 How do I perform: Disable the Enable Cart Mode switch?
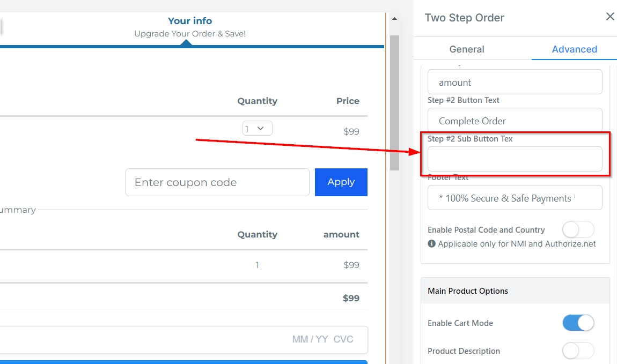tap(578, 323)
